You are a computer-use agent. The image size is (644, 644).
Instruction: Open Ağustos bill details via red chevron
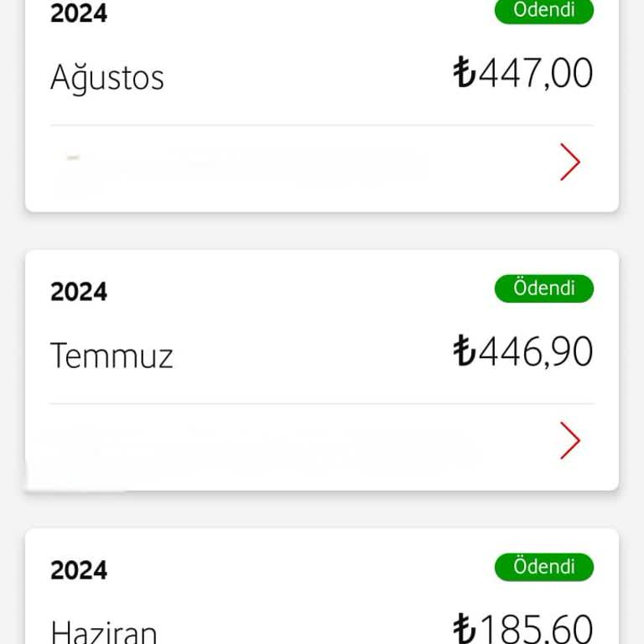570,163
